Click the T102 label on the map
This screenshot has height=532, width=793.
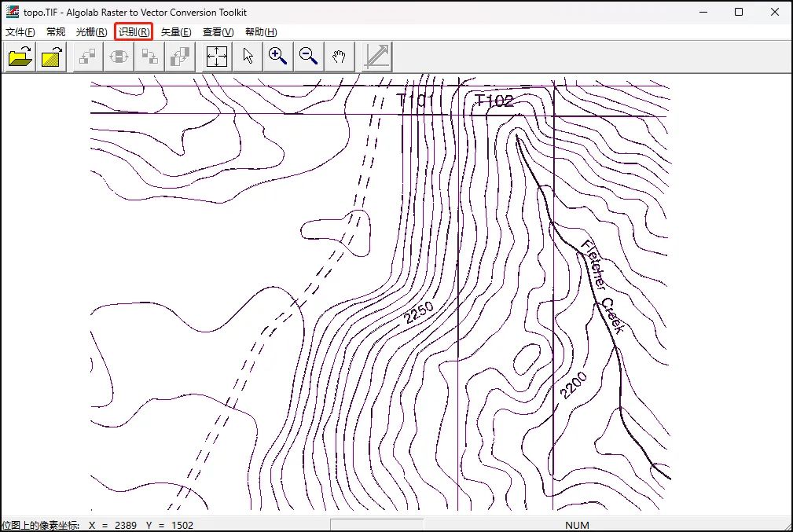[494, 100]
